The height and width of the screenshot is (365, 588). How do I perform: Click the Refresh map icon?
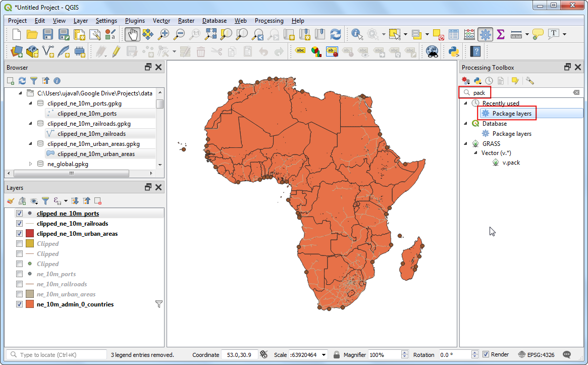336,34
